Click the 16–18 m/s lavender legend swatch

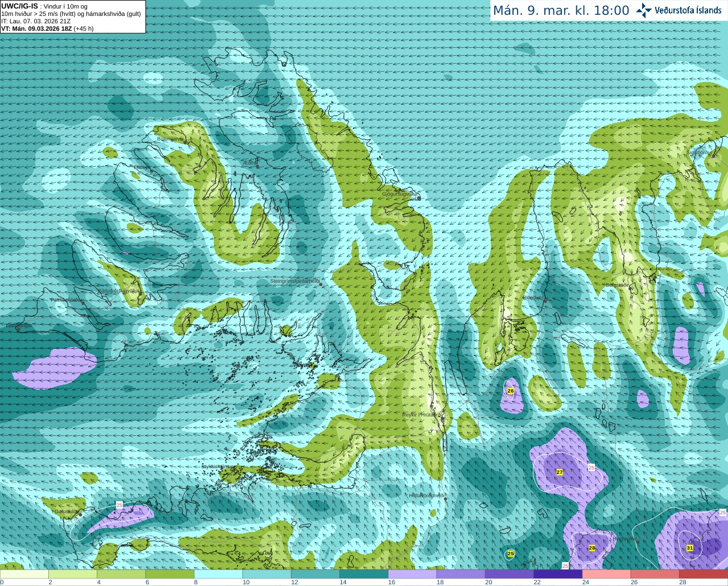413,574
